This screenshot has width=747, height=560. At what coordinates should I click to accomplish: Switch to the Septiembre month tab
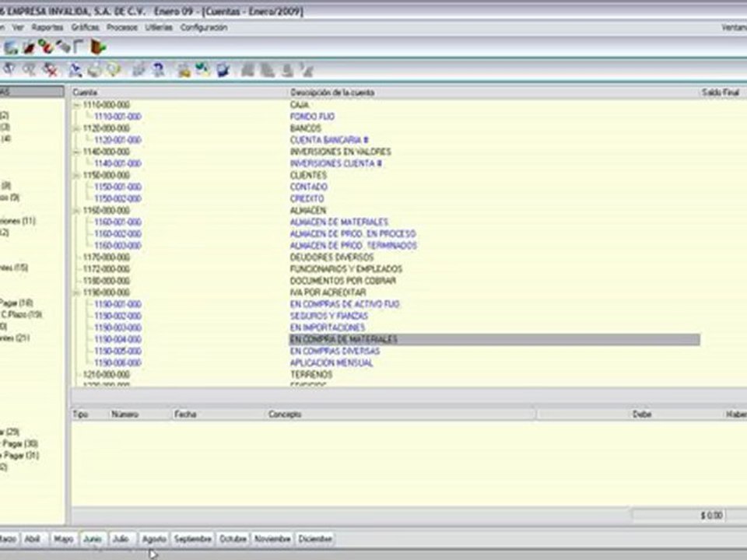tap(192, 538)
